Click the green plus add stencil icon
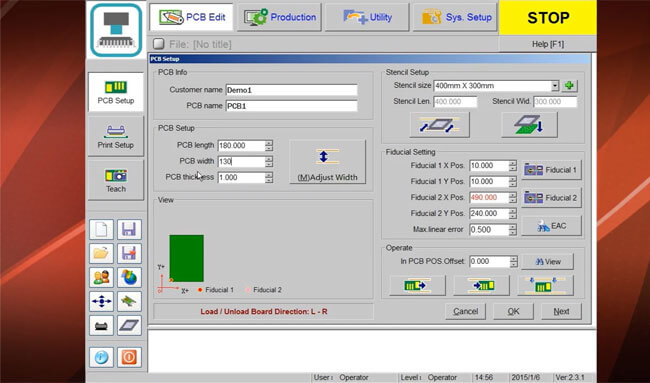 (x=570, y=86)
